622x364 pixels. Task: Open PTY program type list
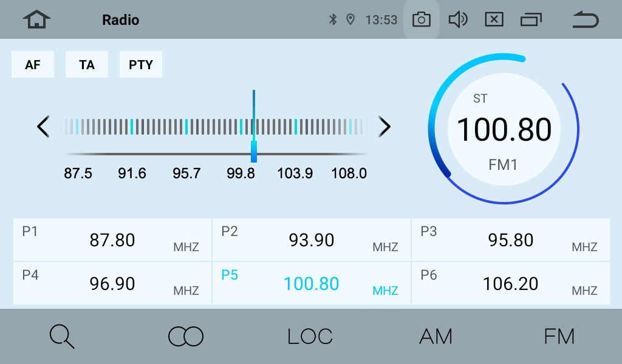pyautogui.click(x=141, y=64)
